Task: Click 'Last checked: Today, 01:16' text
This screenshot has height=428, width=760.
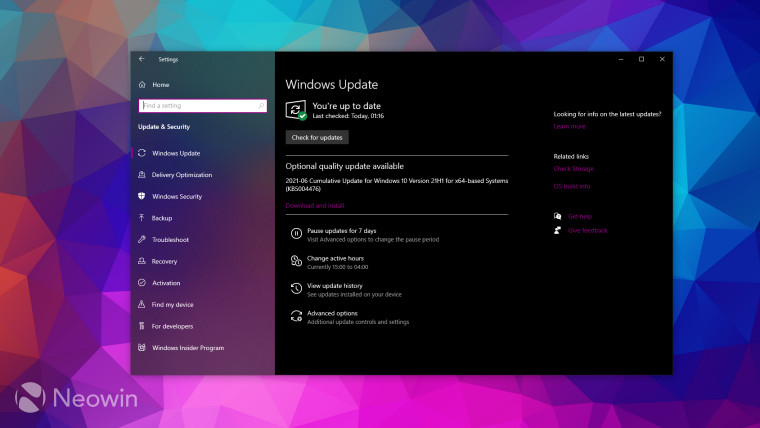Action: point(348,116)
